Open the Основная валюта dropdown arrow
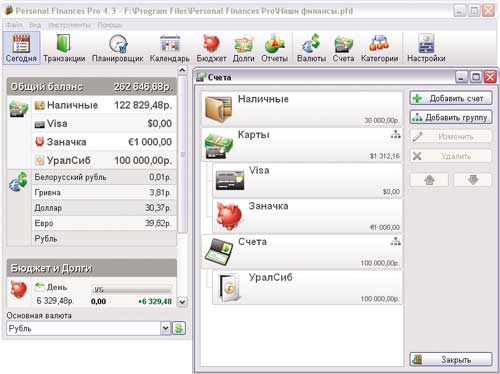Image resolution: width=500 pixels, height=374 pixels. 165,328
